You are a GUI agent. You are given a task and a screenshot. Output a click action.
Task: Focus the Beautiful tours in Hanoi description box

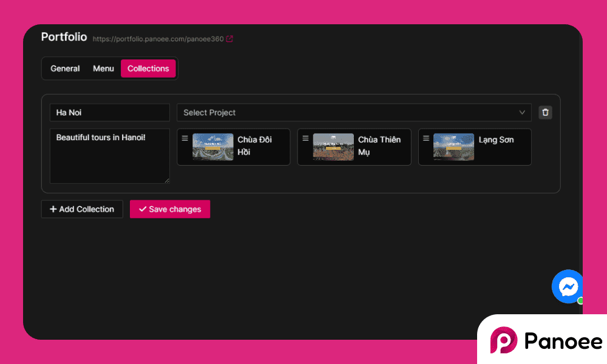(109, 155)
